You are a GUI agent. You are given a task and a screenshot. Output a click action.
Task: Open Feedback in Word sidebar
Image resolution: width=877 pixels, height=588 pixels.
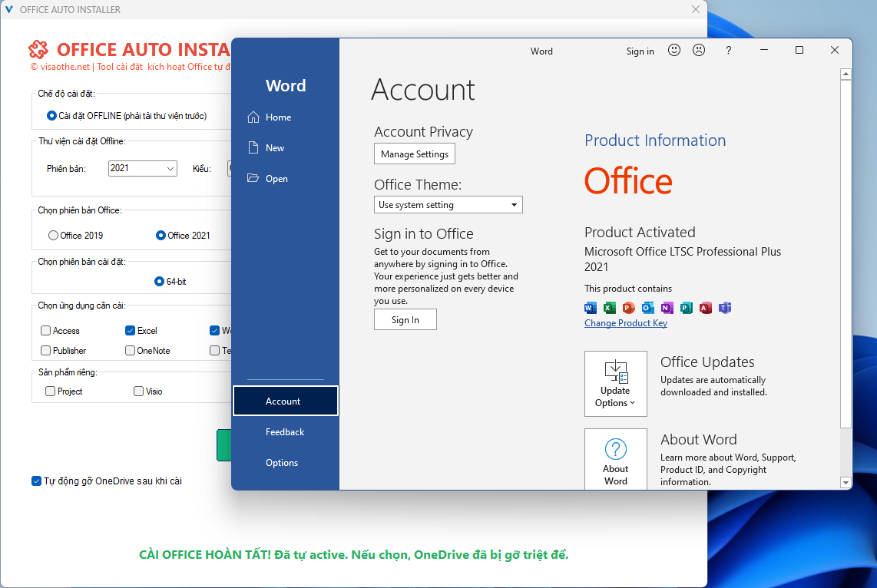[285, 431]
